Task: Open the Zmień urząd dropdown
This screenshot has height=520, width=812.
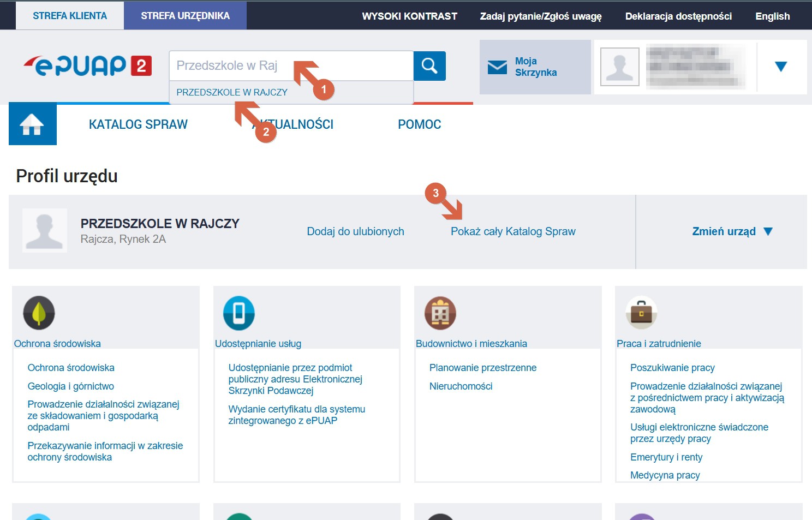Action: [732, 231]
